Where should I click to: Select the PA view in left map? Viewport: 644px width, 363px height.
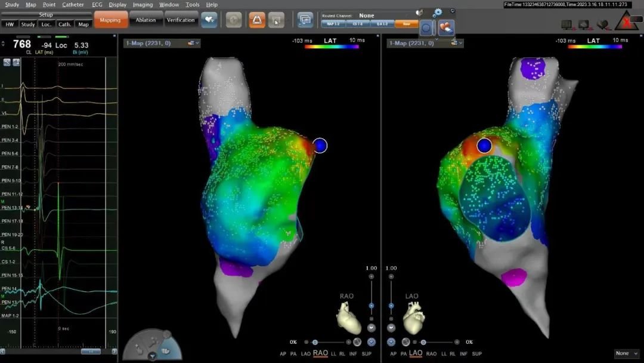(292, 353)
